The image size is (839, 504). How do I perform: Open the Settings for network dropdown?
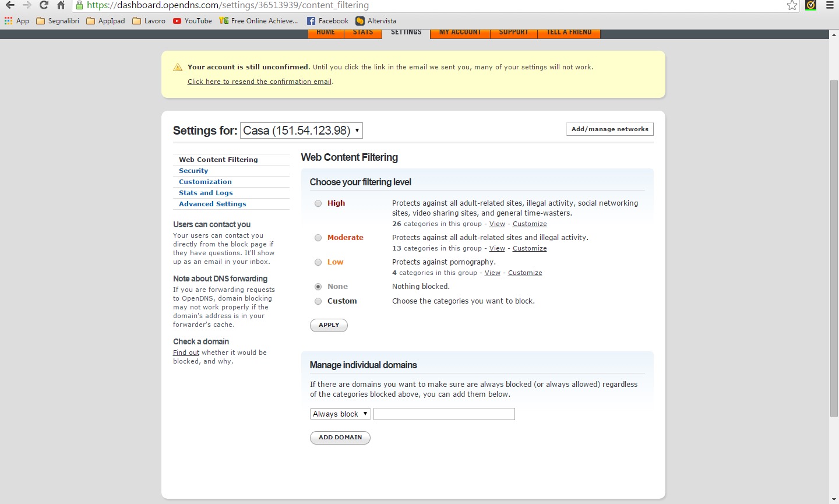301,131
